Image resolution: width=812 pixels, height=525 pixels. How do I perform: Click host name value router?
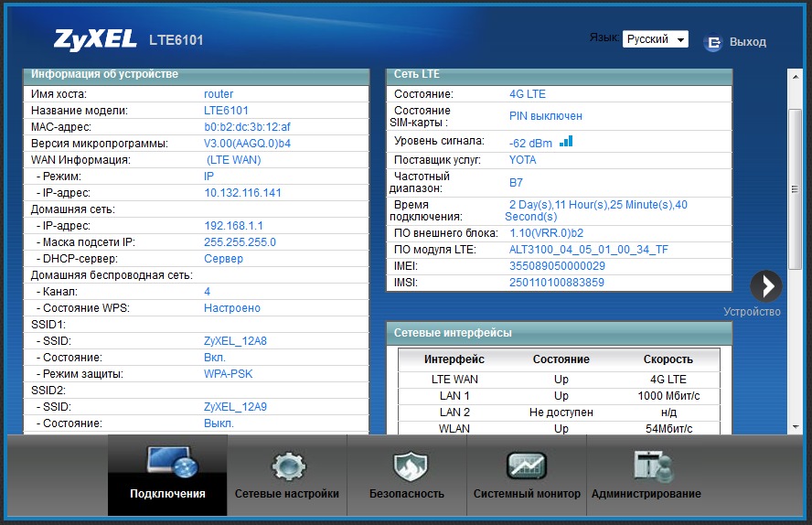click(219, 93)
